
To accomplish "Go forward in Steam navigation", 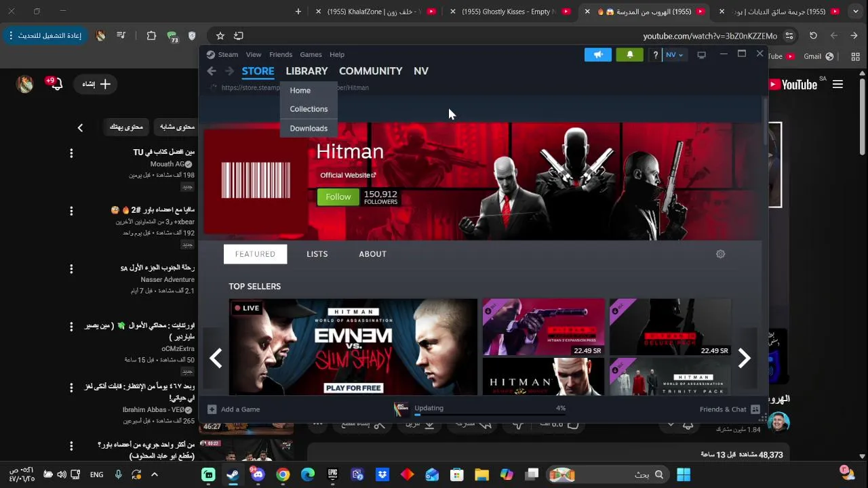I will pos(229,71).
